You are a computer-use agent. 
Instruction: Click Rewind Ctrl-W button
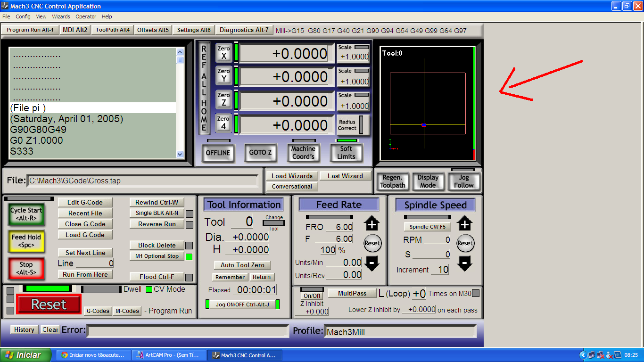tap(157, 203)
